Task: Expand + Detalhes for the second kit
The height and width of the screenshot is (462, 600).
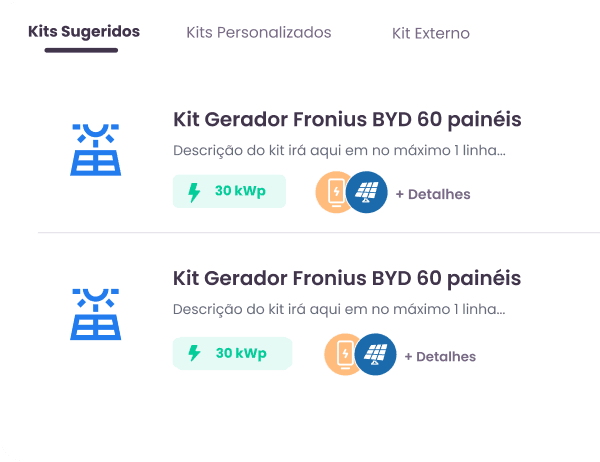Action: click(440, 356)
